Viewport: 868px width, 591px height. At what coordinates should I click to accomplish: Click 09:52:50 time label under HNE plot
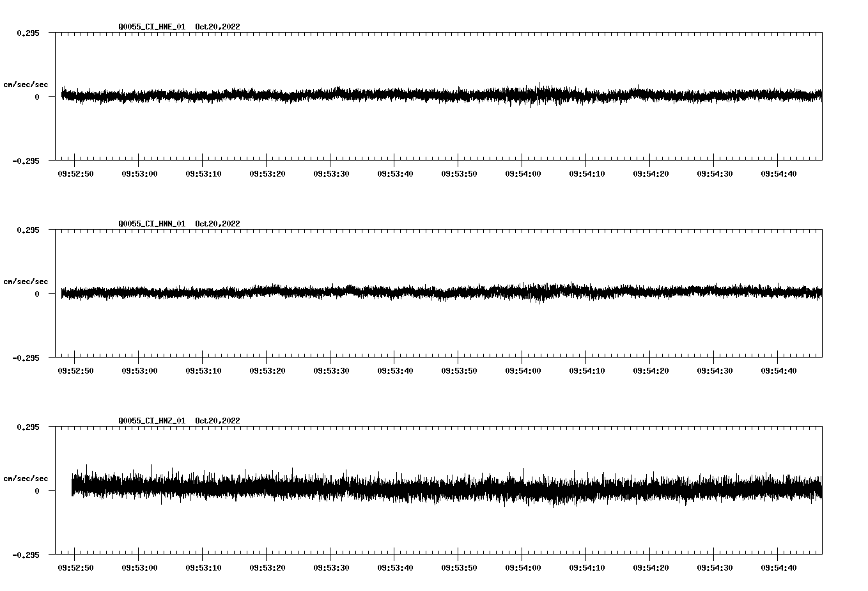[75, 174]
